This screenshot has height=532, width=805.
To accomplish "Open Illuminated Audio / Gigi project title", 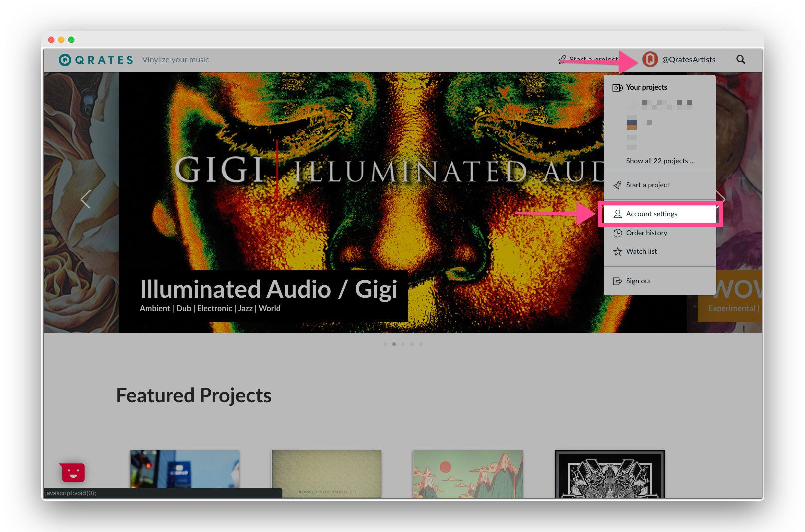I will [268, 290].
